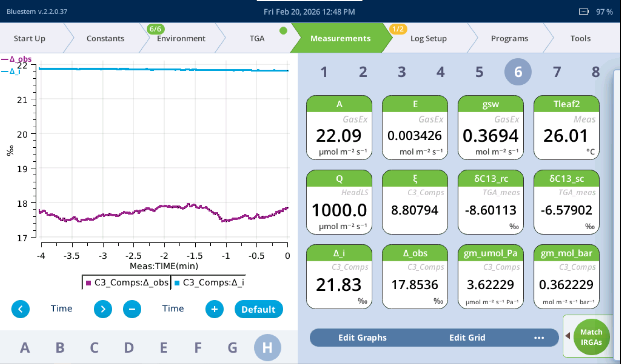621x364 pixels.
Task: Open the Environment tab
Action: coord(181,39)
